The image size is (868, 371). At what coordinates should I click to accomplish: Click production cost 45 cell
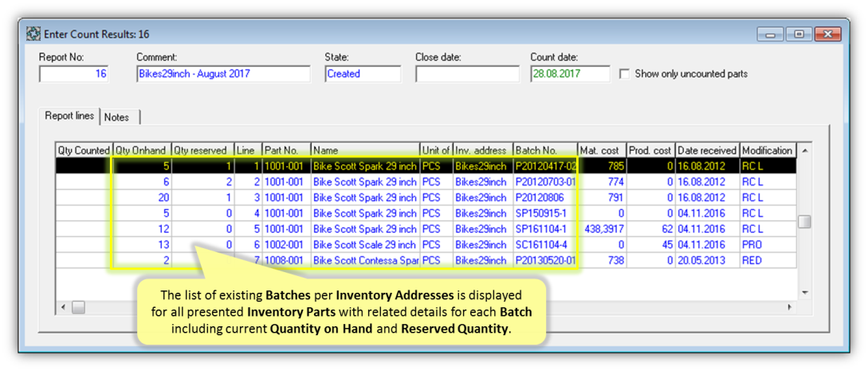650,244
